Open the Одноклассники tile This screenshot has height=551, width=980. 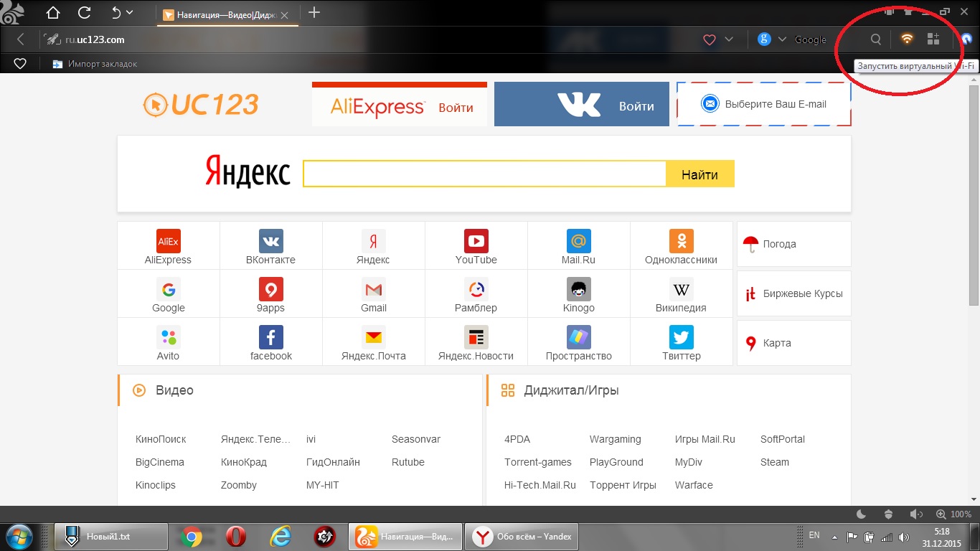(x=681, y=246)
